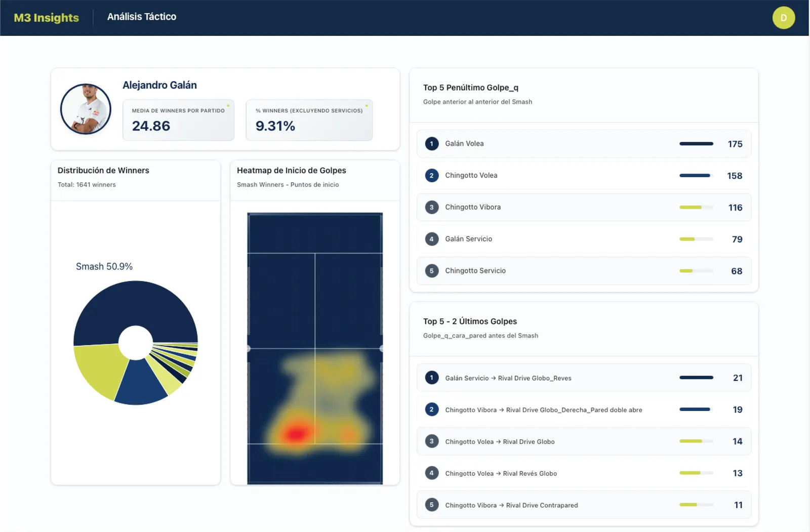The height and width of the screenshot is (532, 810).
Task: Click the Top 5 - 2 Últimos Golpes heading
Action: (470, 321)
